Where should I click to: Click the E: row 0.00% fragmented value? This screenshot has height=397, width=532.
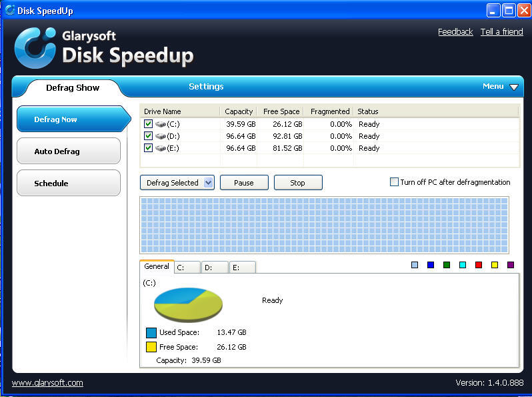(341, 148)
